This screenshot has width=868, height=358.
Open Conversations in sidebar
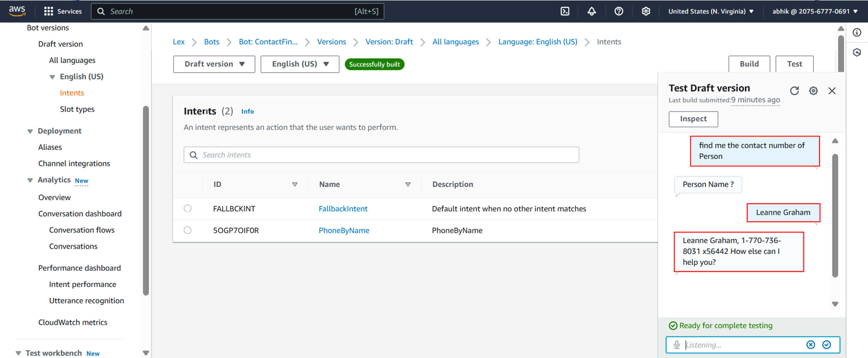pos(73,246)
